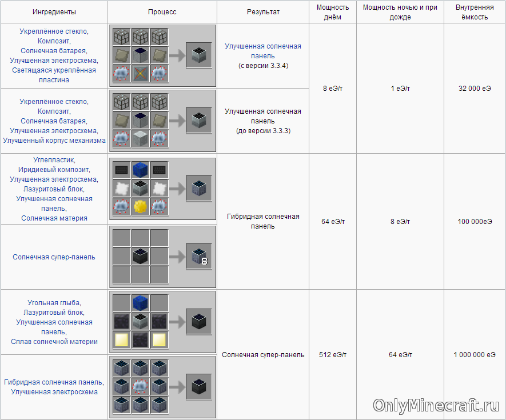The image size is (506, 420).
Task: Click the Улучшенная солнечная панель link for version 3.3.4
Action: point(262,51)
